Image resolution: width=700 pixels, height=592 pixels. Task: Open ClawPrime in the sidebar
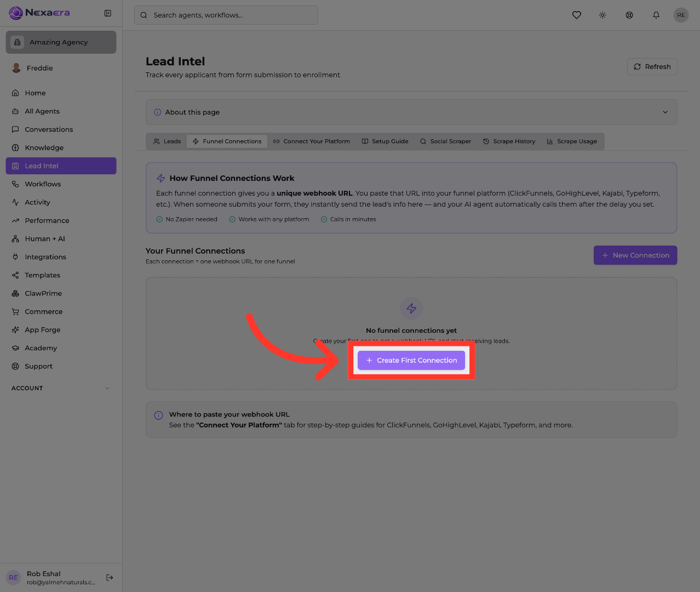(x=61, y=293)
